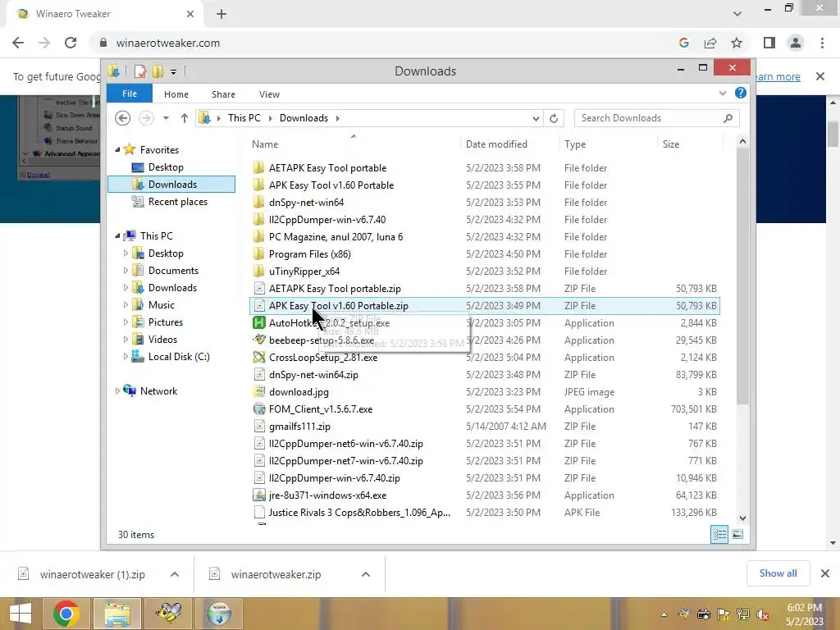Open the Chrome three-dot menu
The width and height of the screenshot is (840, 630).
point(822,43)
